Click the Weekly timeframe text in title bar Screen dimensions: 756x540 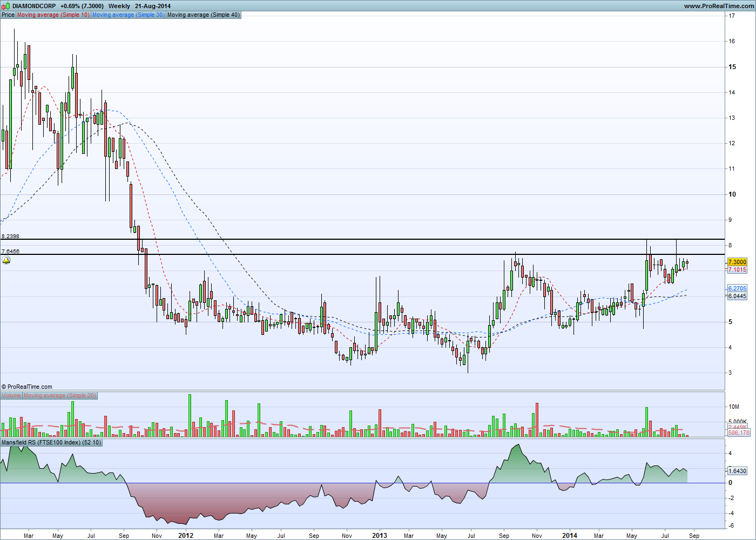pos(119,6)
